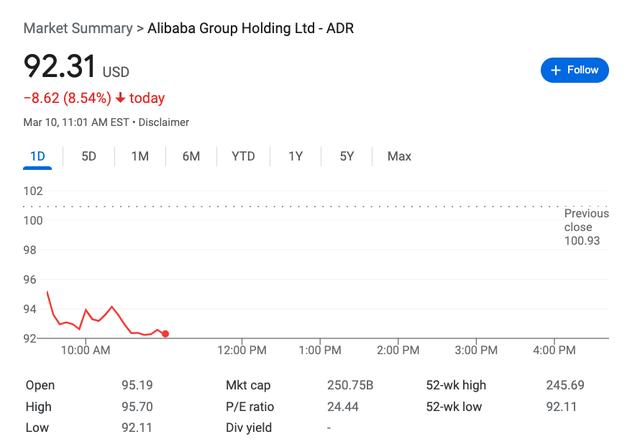Select the YTD range tab
The height and width of the screenshot is (442, 640).
coord(243,156)
